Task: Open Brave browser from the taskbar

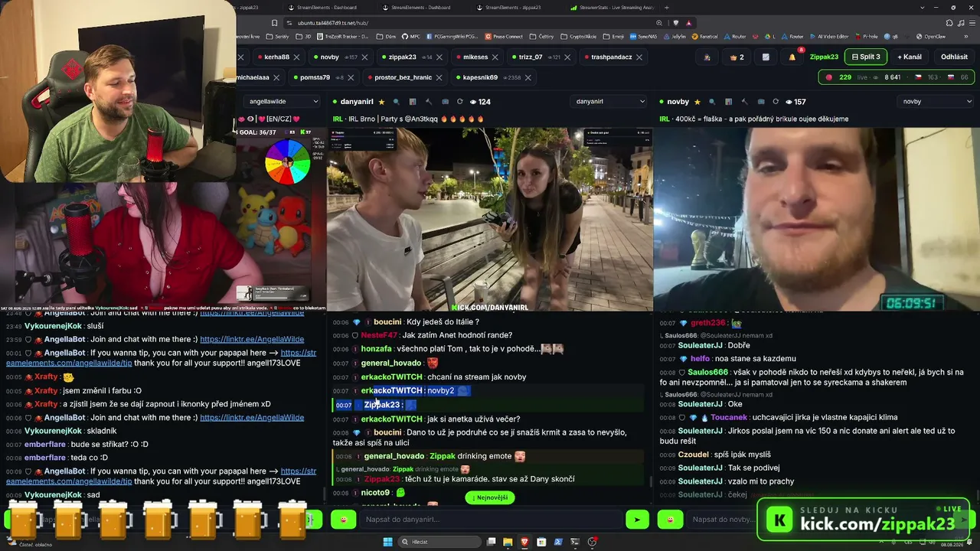Action: click(524, 542)
